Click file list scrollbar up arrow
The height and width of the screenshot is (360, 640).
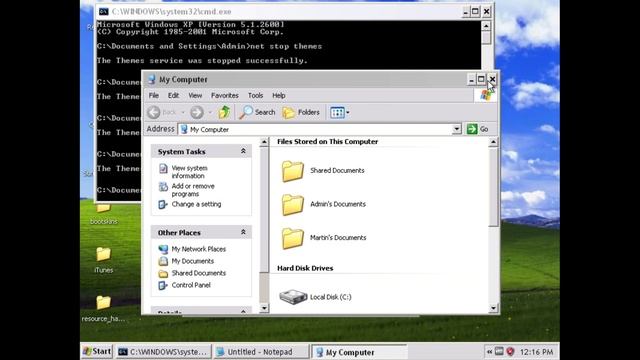pos(493,142)
